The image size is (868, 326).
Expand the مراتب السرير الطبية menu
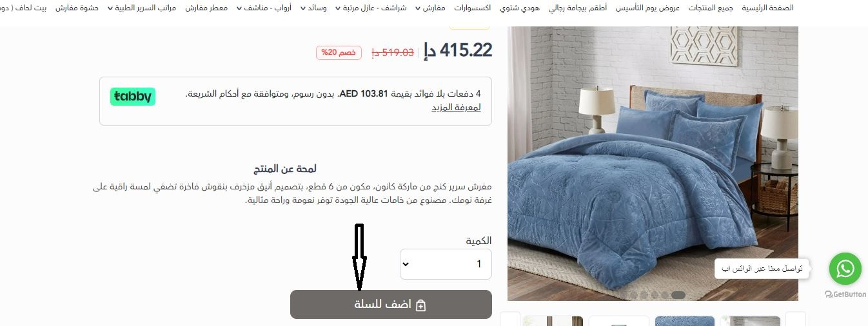143,8
